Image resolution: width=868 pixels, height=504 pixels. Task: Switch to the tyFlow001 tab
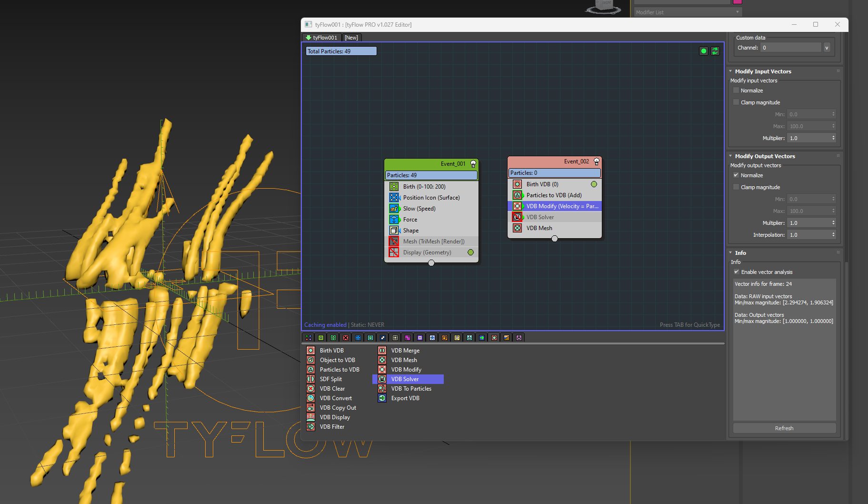[x=322, y=38]
